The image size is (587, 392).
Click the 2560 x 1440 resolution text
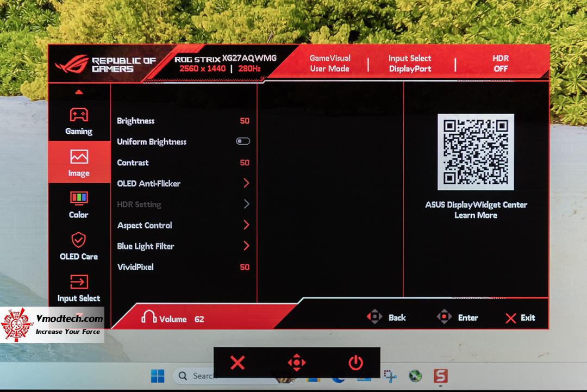pos(203,69)
